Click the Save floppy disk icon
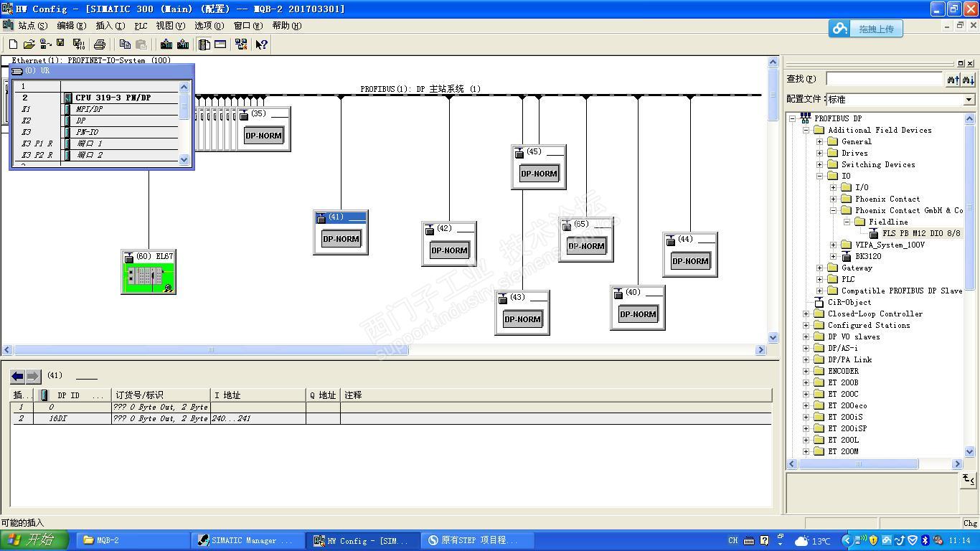This screenshot has width=980, height=551. point(60,44)
